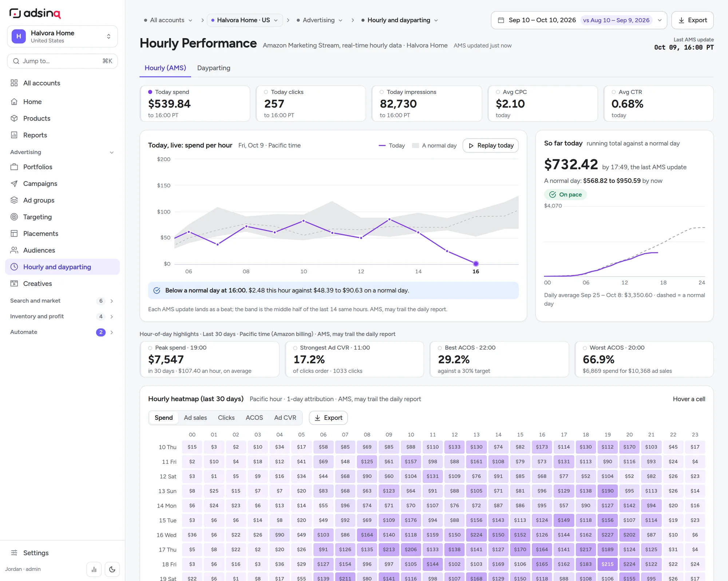Open Audiences people icon
Screen dimensions: 728x581
(x=14, y=250)
